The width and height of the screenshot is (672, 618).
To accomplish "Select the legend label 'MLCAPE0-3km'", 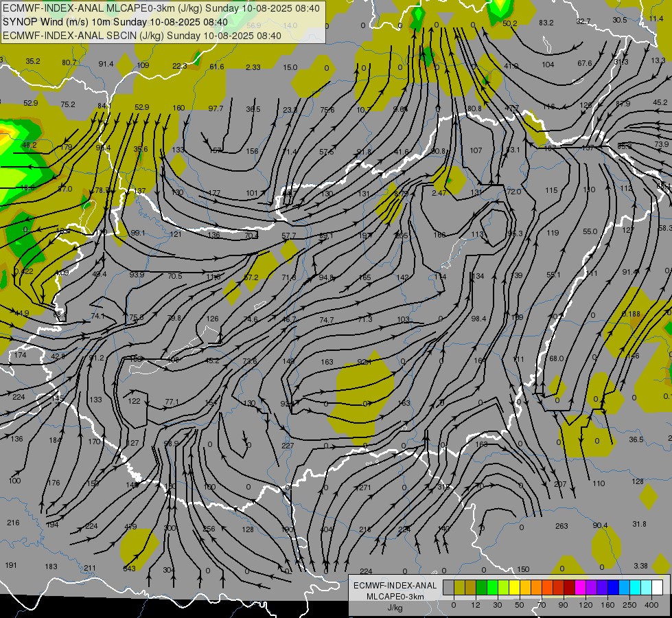I will pos(395,597).
